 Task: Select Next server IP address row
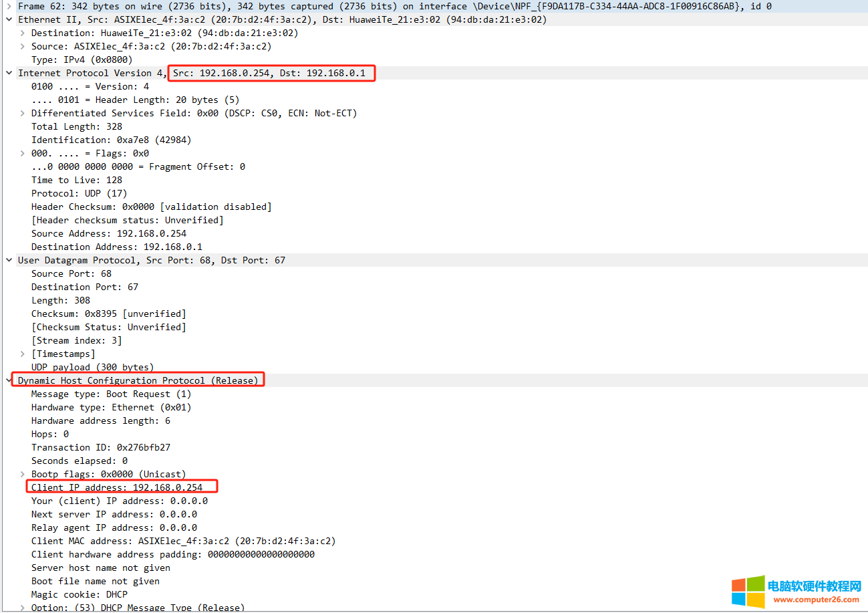(x=114, y=514)
